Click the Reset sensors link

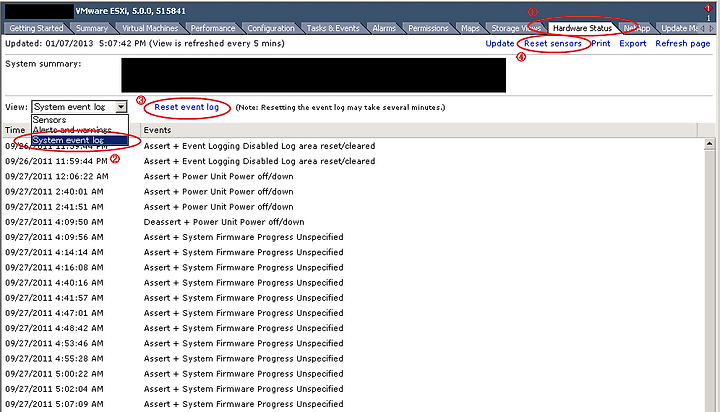coord(553,44)
